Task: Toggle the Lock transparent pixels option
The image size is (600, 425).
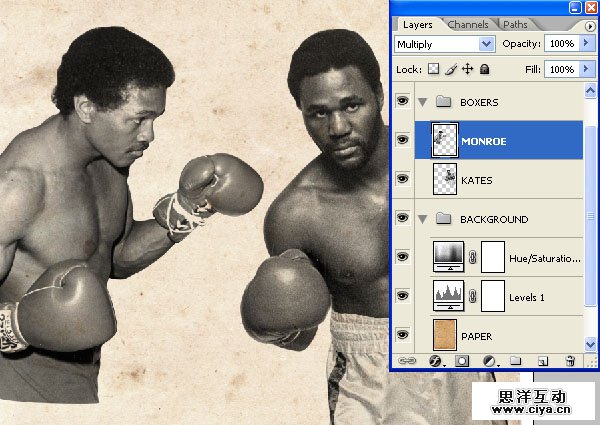Action: (434, 69)
